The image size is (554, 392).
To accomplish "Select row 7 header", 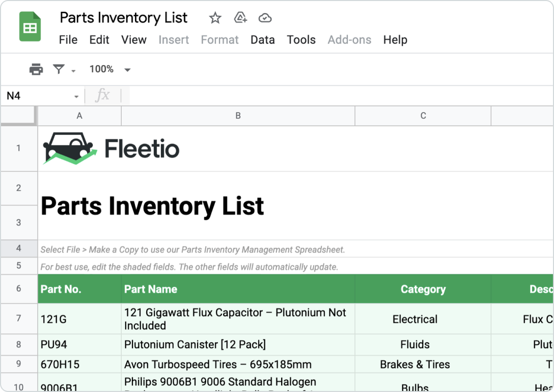I will [x=19, y=319].
